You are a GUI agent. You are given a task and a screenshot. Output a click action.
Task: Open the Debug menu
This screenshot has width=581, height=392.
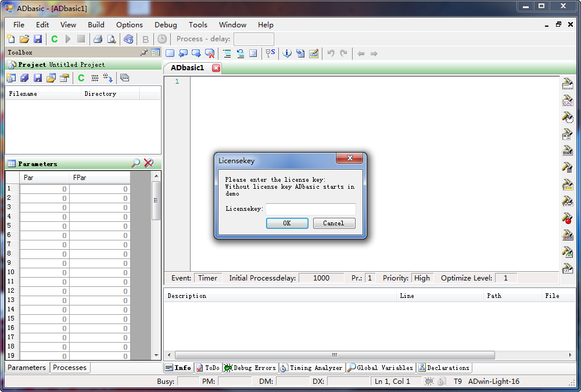(x=166, y=25)
